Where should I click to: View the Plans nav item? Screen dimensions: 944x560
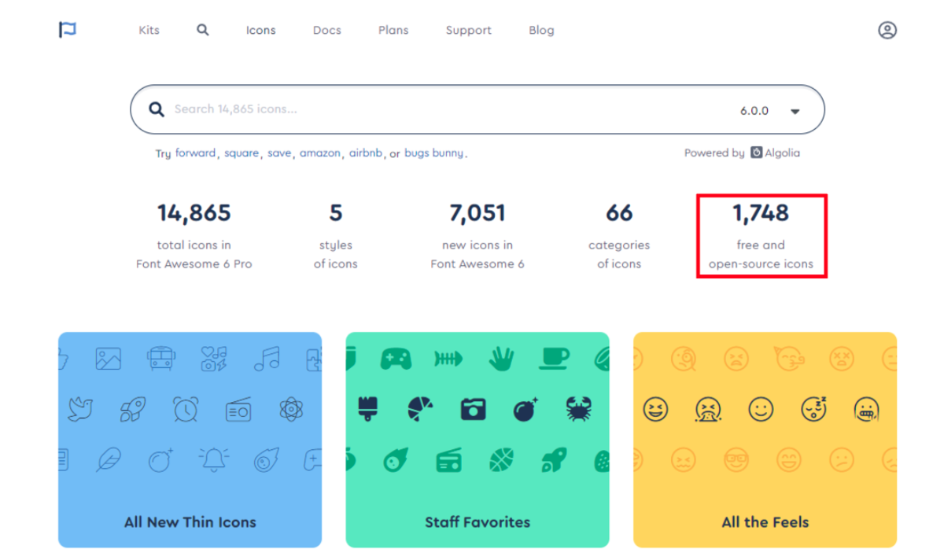click(393, 30)
